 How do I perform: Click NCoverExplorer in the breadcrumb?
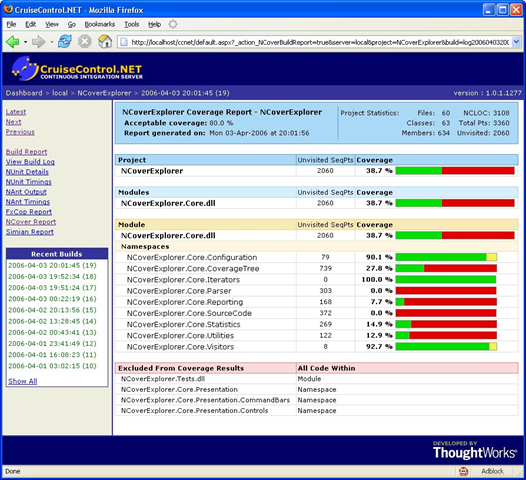(104, 93)
